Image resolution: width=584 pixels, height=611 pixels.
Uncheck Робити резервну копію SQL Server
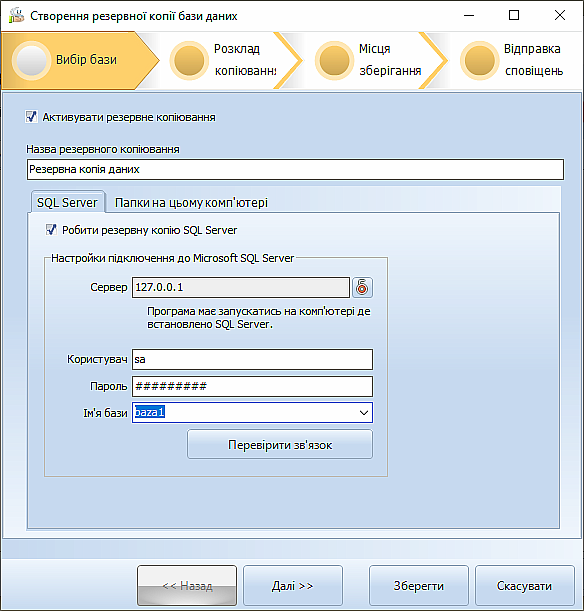51,230
